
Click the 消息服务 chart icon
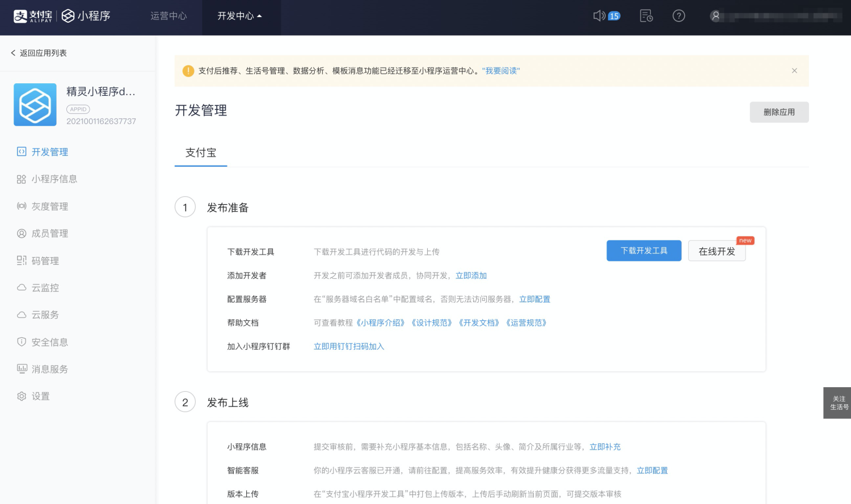coord(22,369)
